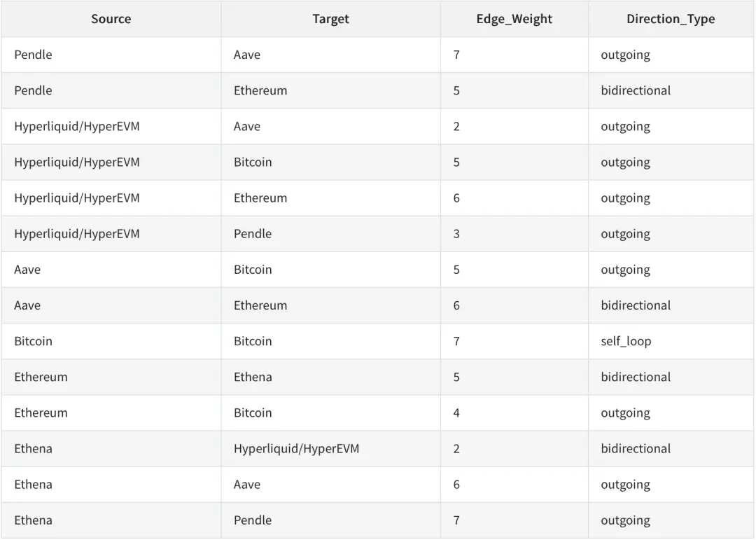Click the edge weight 7 in the Ethena-to-Pendle row

pos(456,520)
